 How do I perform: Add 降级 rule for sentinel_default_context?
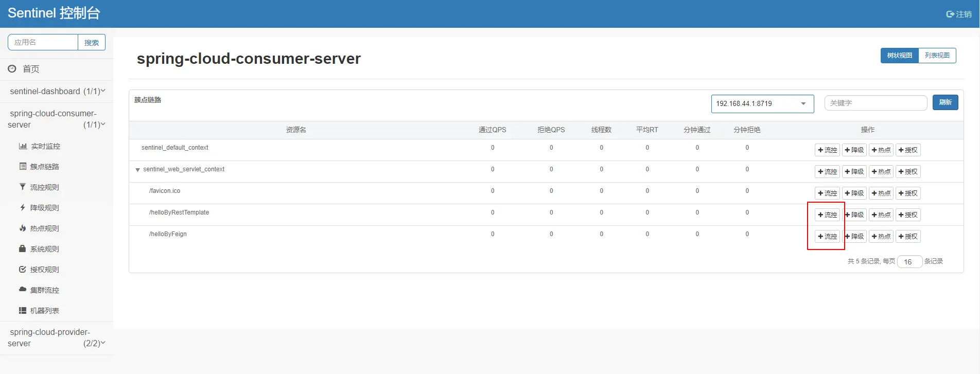(854, 150)
